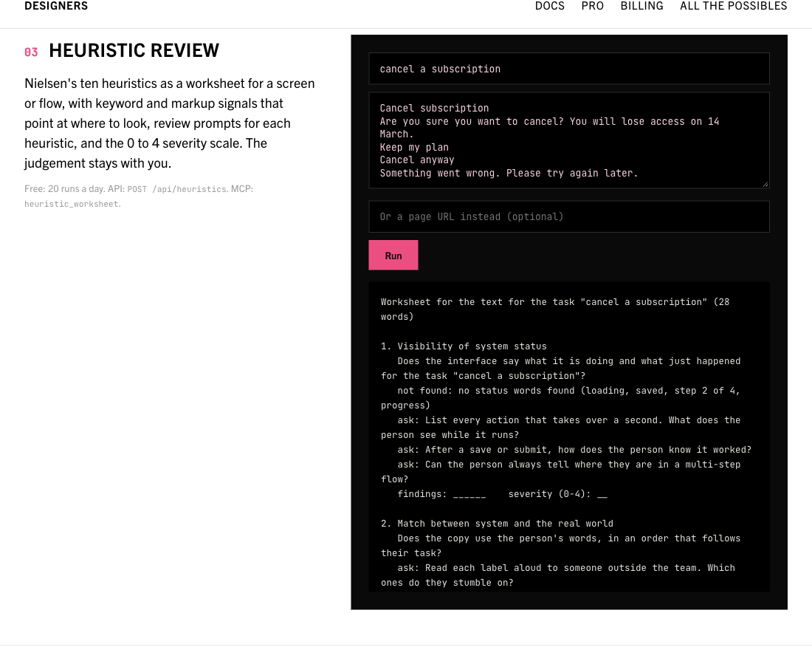Open the DOCS nav link

point(549,6)
